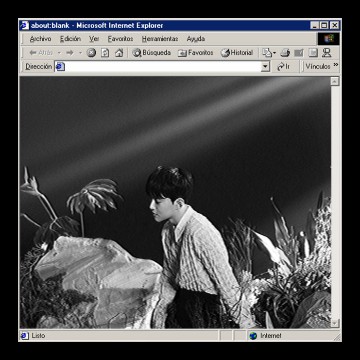Click the Mail envelope toolbar icon
The width and height of the screenshot is (360, 360).
point(267,53)
